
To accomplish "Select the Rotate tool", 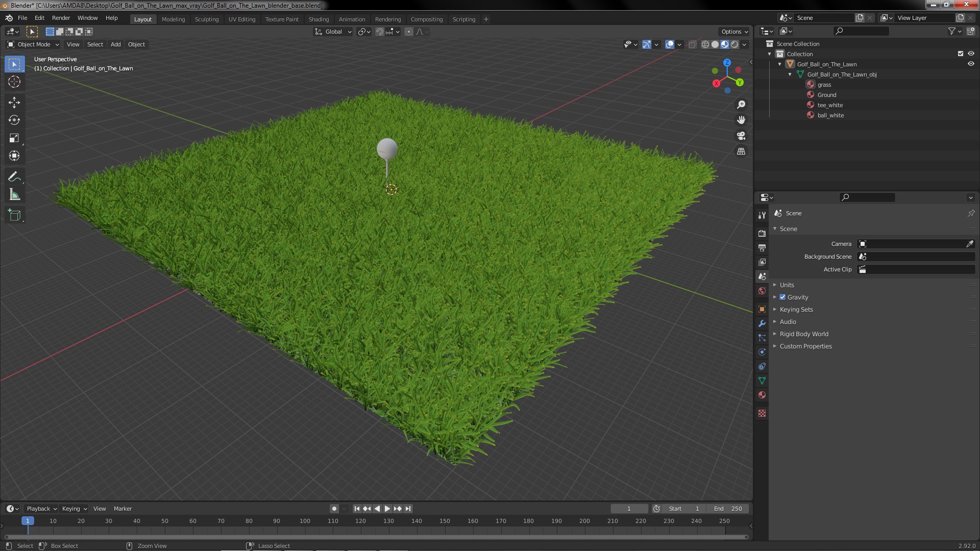I will pyautogui.click(x=14, y=120).
